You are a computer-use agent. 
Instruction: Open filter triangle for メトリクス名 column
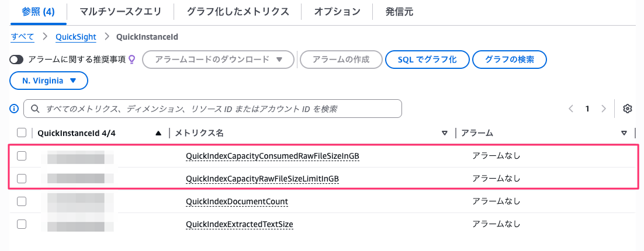(x=445, y=133)
